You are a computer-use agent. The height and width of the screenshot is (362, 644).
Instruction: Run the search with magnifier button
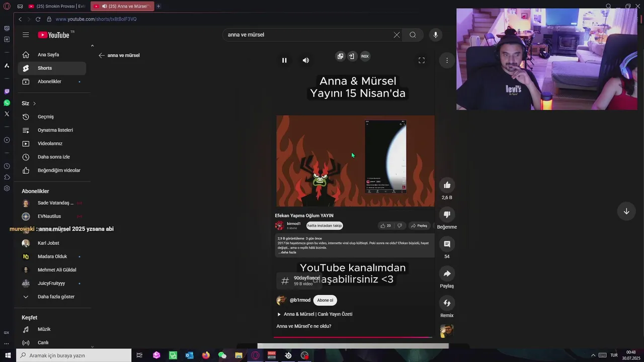[413, 35]
